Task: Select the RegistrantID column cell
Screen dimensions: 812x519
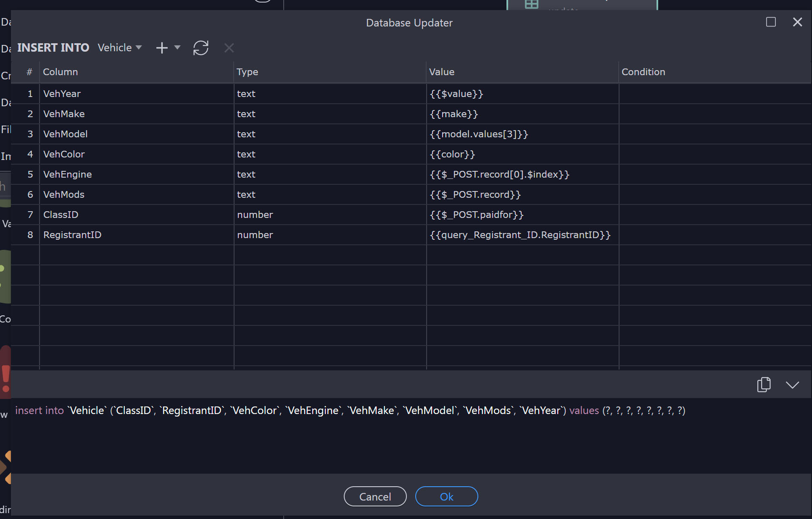Action: 137,235
